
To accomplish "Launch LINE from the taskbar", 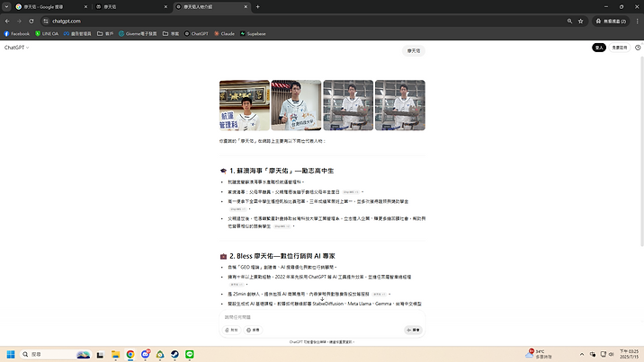I will [x=190, y=355].
